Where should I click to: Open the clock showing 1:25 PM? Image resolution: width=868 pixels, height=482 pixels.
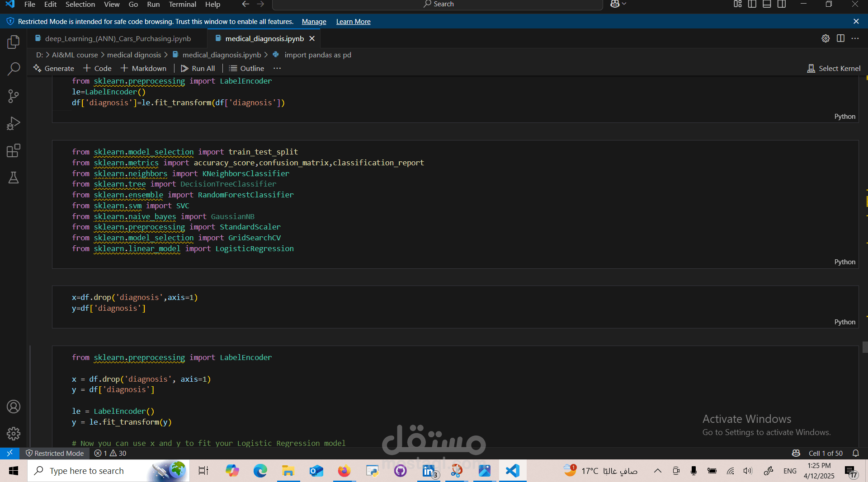(x=819, y=471)
